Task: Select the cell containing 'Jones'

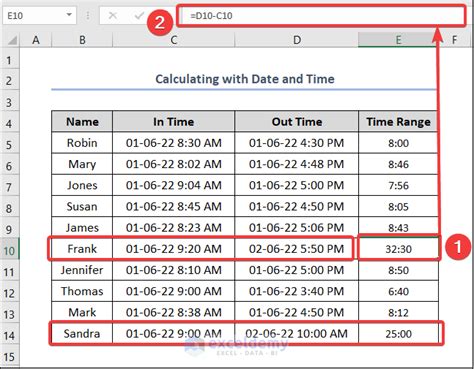Action: click(82, 185)
